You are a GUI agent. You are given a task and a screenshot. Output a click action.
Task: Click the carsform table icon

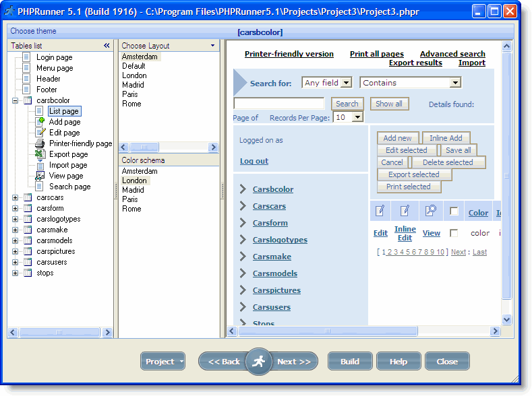pos(28,208)
